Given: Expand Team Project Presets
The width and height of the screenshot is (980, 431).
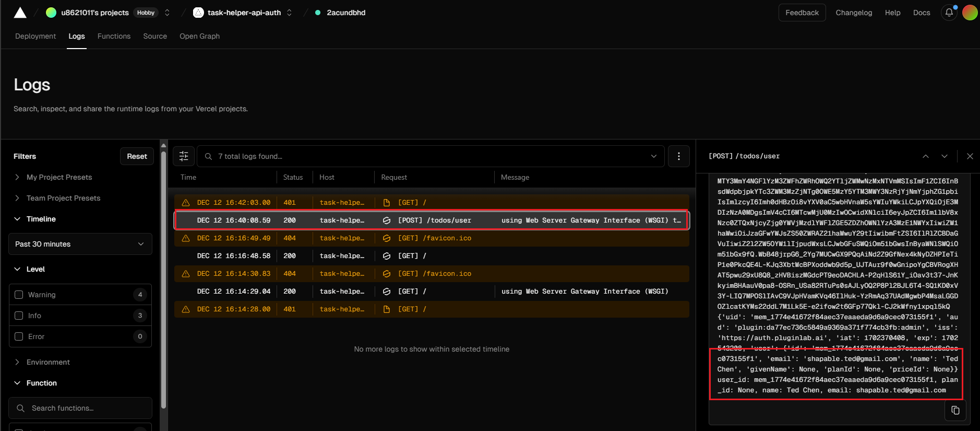Looking at the screenshot, I should coord(57,198).
